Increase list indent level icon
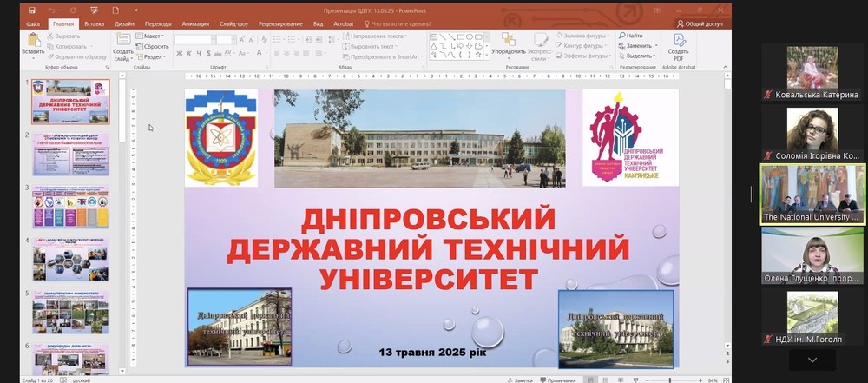The image size is (868, 383). pos(319,39)
